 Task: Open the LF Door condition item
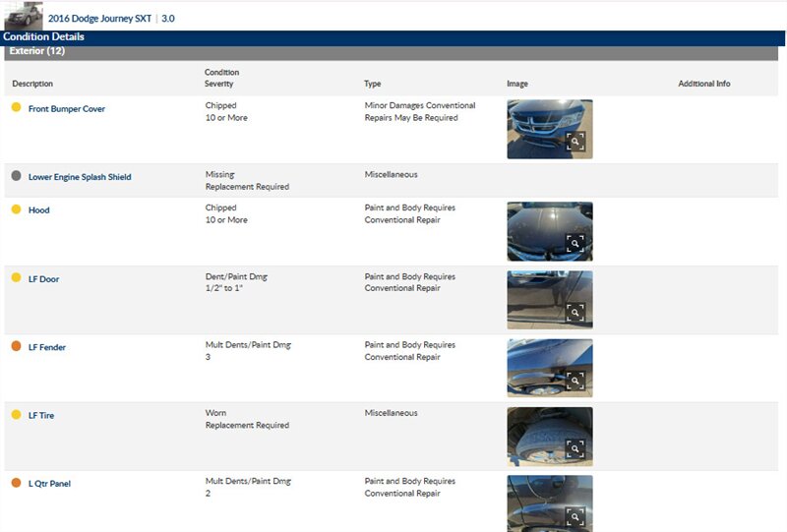[43, 279]
